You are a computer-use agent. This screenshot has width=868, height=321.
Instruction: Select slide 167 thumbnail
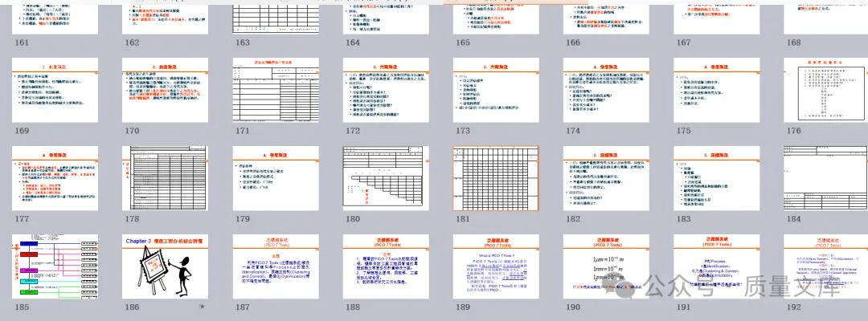pyautogui.click(x=716, y=19)
